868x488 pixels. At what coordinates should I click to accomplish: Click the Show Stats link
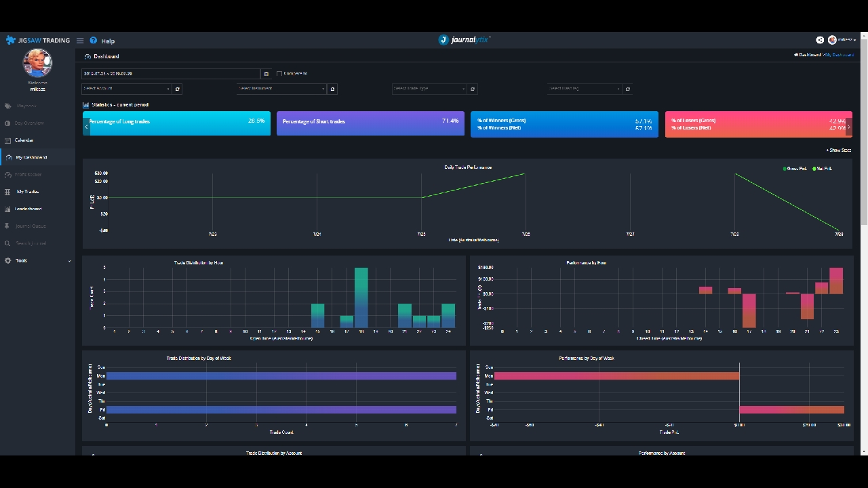point(839,150)
